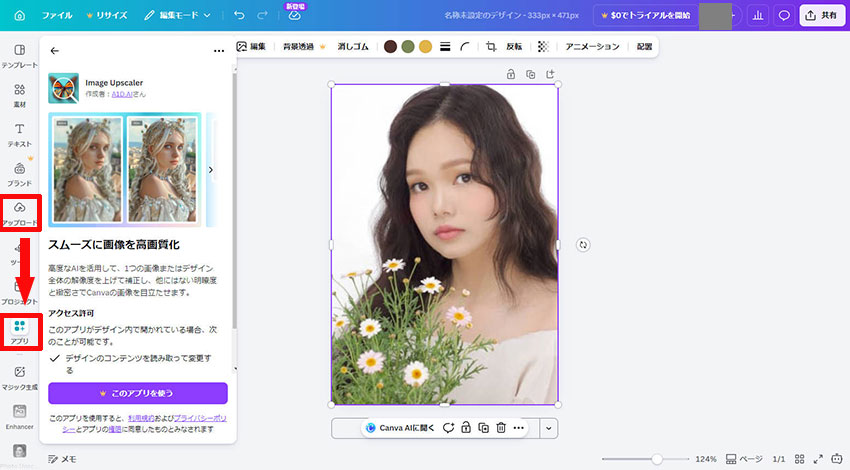Image resolution: width=850 pixels, height=470 pixels.
Task: Select the 消しゴム eraser tool
Action: point(353,47)
